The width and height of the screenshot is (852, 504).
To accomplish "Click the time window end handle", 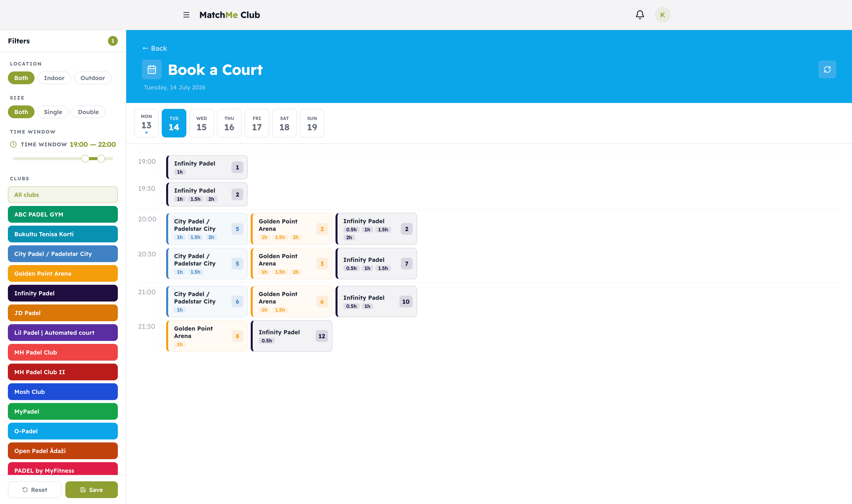I will pyautogui.click(x=101, y=159).
